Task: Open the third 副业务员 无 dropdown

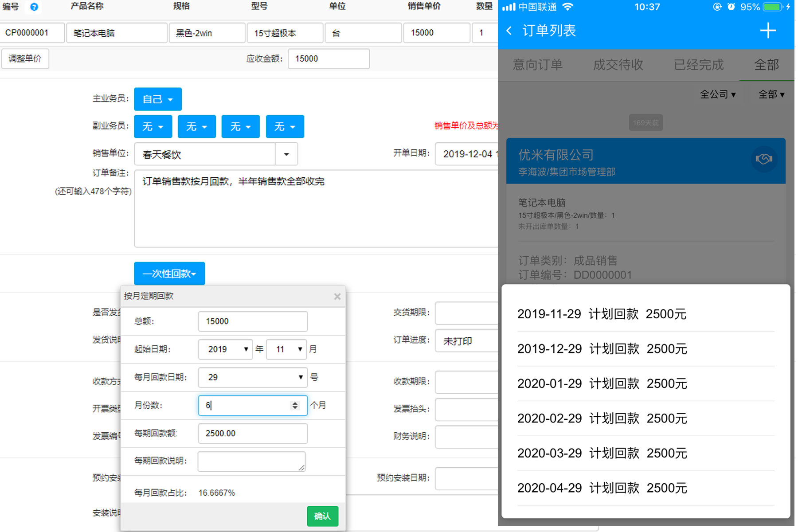Action: [x=241, y=126]
